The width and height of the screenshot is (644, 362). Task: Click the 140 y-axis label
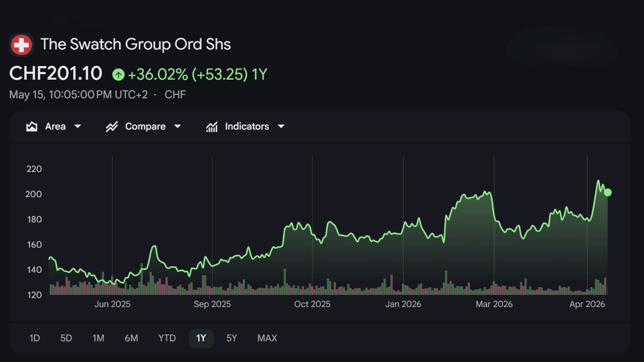click(x=34, y=270)
